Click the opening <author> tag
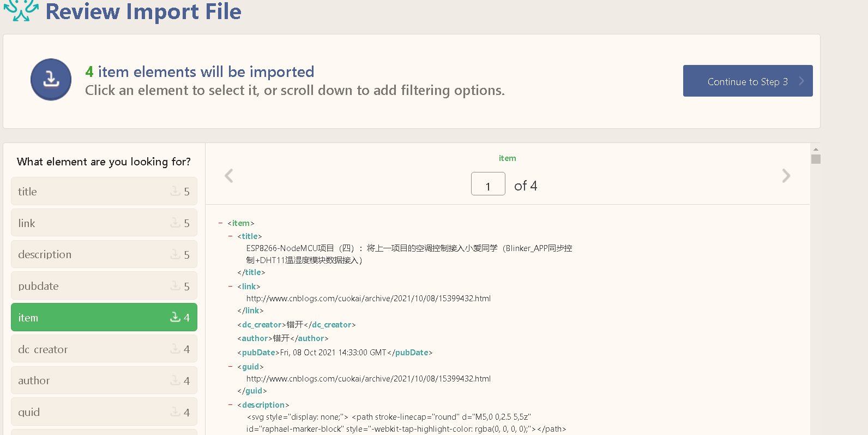The image size is (868, 435). tap(255, 338)
